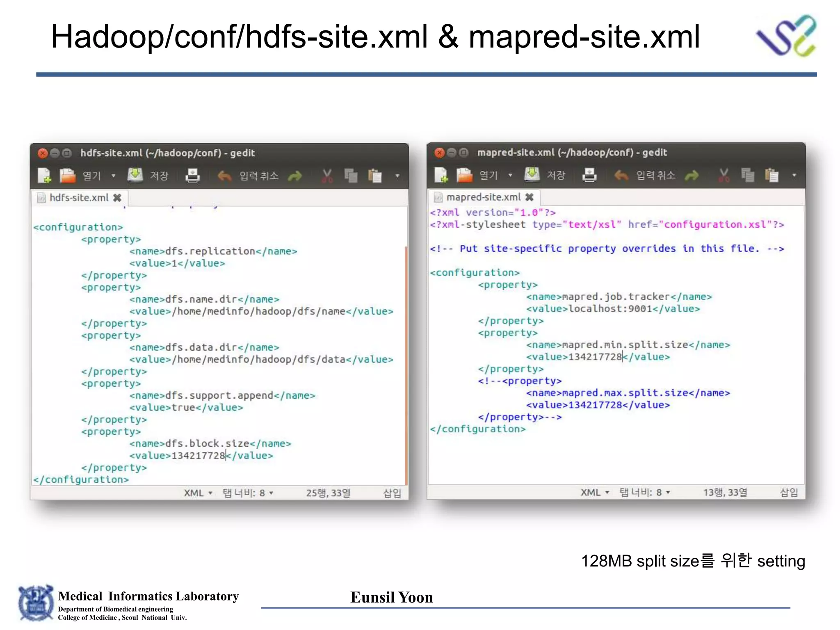Close the hdfs-site.xml tab with its X
This screenshot has height=630, width=840.
[117, 198]
